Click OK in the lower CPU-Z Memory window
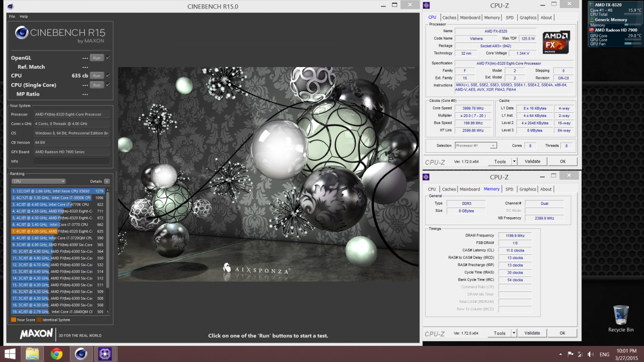 (x=562, y=333)
